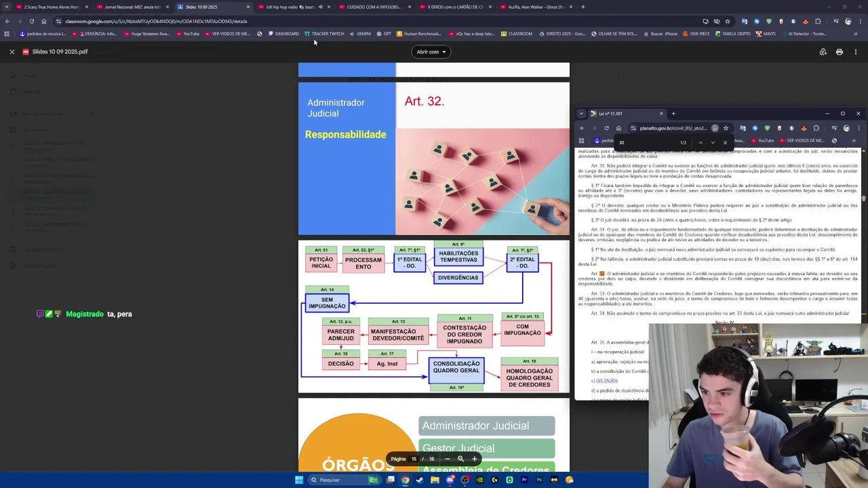Open apps grid in Lei window bookmarks

tap(581, 141)
